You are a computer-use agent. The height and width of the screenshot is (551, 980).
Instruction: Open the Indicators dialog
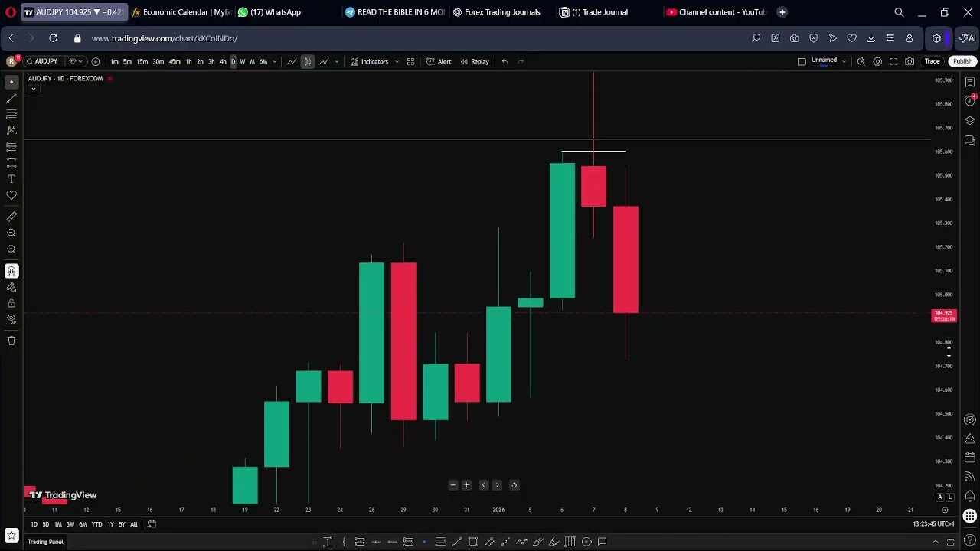[x=369, y=61]
